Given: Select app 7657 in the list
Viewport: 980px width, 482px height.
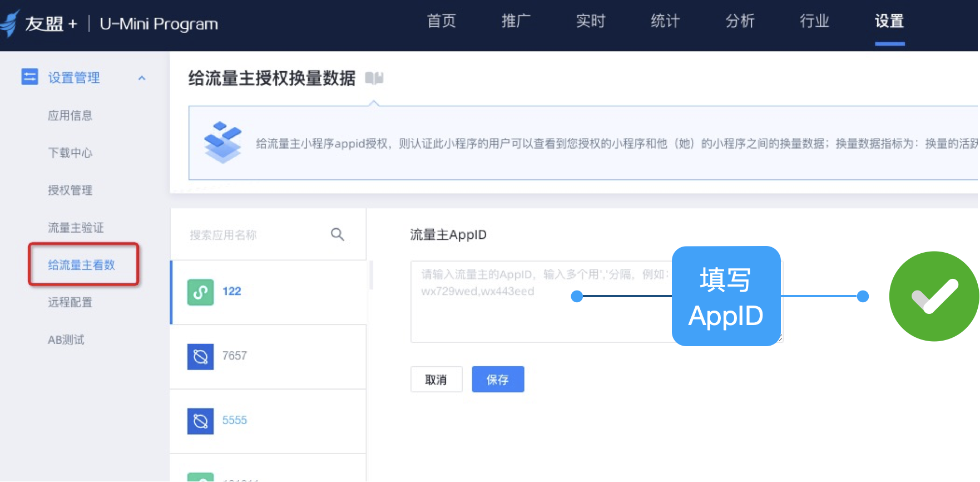Looking at the screenshot, I should click(269, 356).
